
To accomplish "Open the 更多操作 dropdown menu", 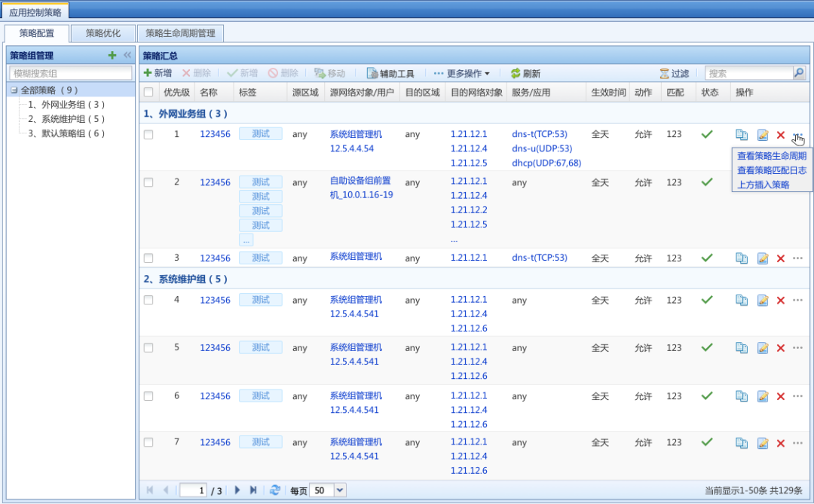I will point(461,74).
